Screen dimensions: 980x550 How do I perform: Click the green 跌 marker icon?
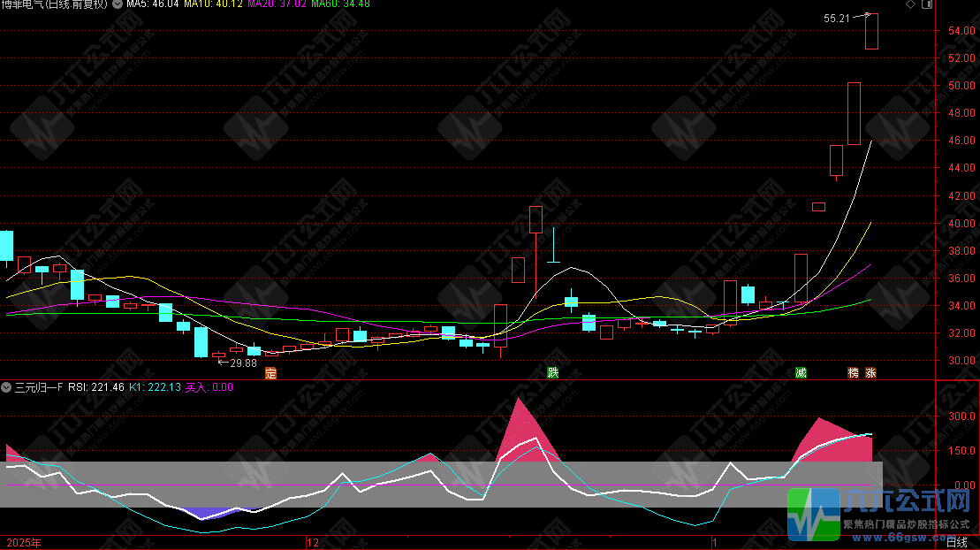[553, 373]
